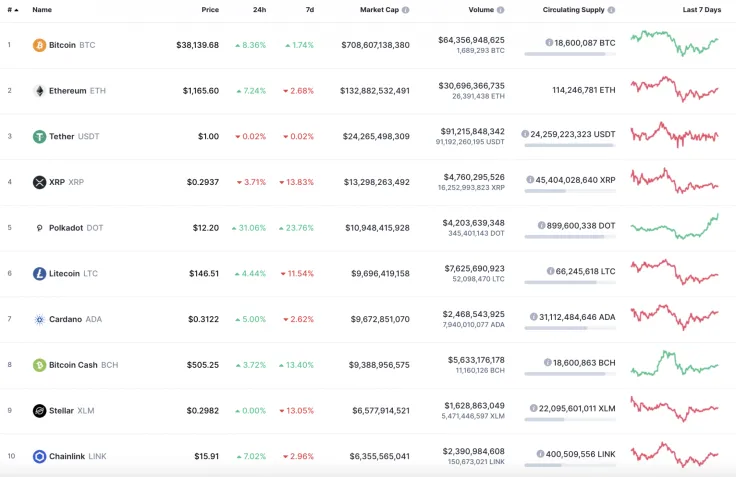Open the Chainlink LINK page link
The width and height of the screenshot is (736, 477).
tap(77, 456)
